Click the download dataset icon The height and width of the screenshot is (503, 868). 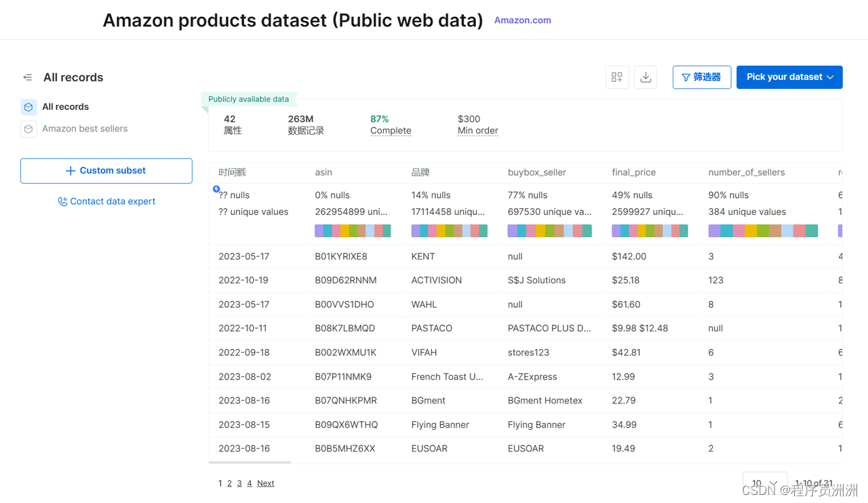(x=646, y=77)
